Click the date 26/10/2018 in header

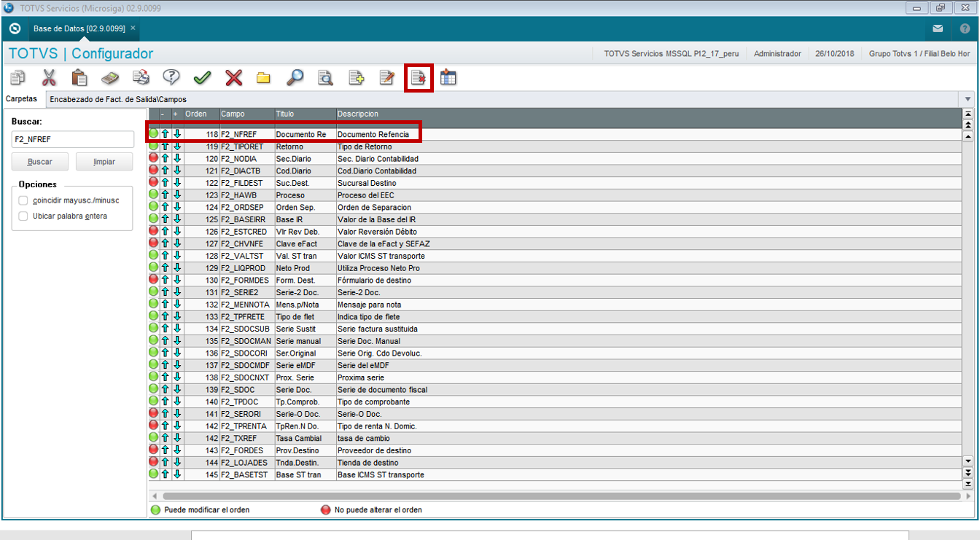click(835, 54)
